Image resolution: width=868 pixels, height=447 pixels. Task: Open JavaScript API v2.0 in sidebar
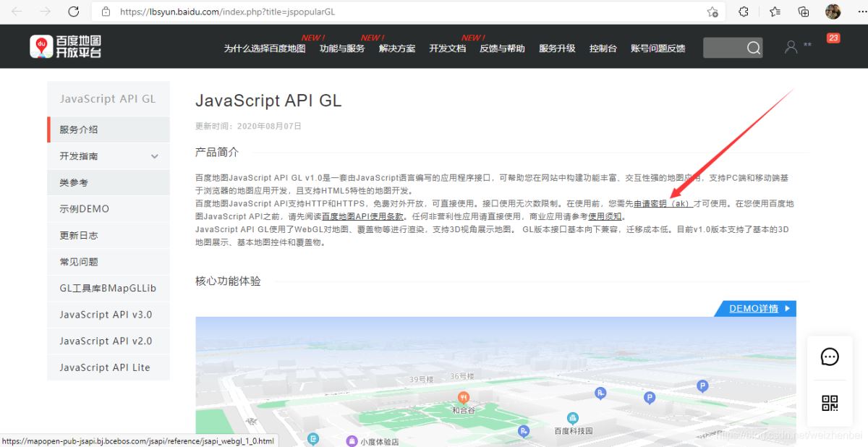pyautogui.click(x=109, y=341)
